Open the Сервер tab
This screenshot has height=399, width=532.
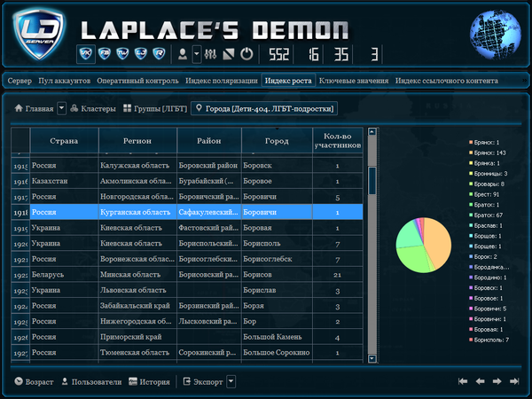click(20, 81)
